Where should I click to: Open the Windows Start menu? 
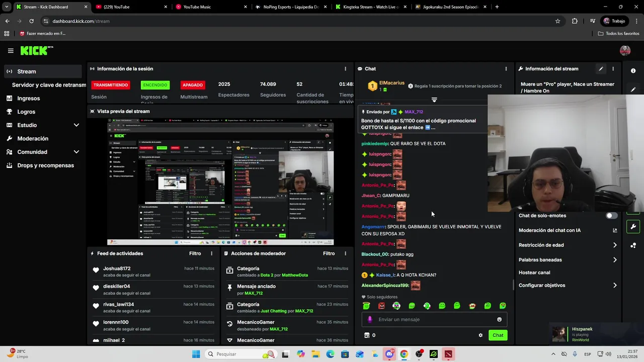196,354
